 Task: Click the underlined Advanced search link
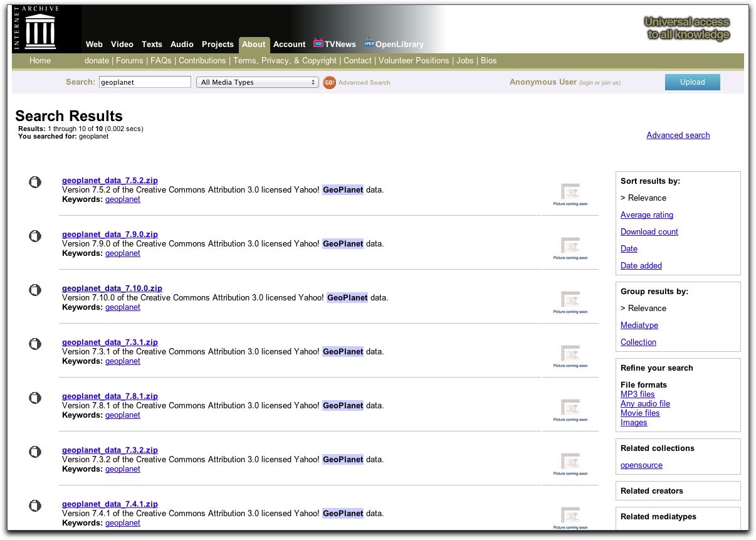(x=678, y=135)
